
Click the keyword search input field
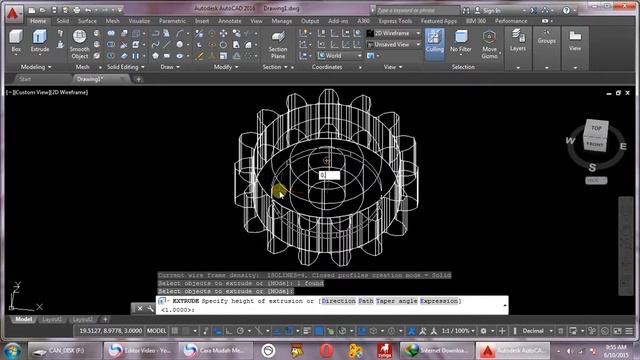[x=417, y=10]
